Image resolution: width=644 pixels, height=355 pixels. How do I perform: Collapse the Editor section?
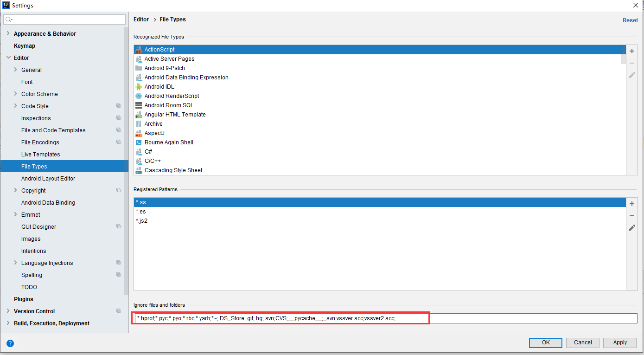[x=8, y=58]
